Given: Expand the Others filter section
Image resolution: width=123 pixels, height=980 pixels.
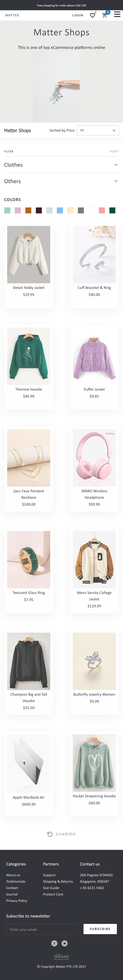Looking at the screenshot, I should [x=61, y=181].
